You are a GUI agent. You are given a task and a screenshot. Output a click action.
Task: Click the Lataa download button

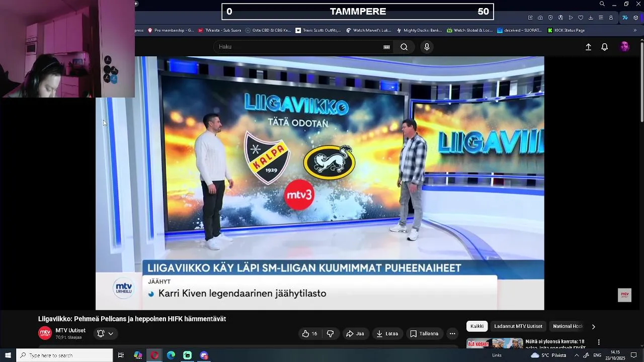click(x=387, y=334)
